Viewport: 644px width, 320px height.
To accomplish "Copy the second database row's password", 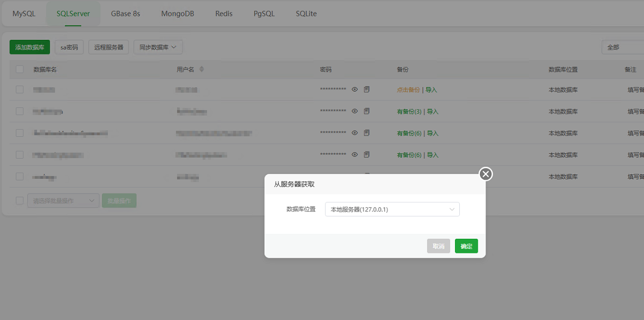I will pyautogui.click(x=366, y=111).
